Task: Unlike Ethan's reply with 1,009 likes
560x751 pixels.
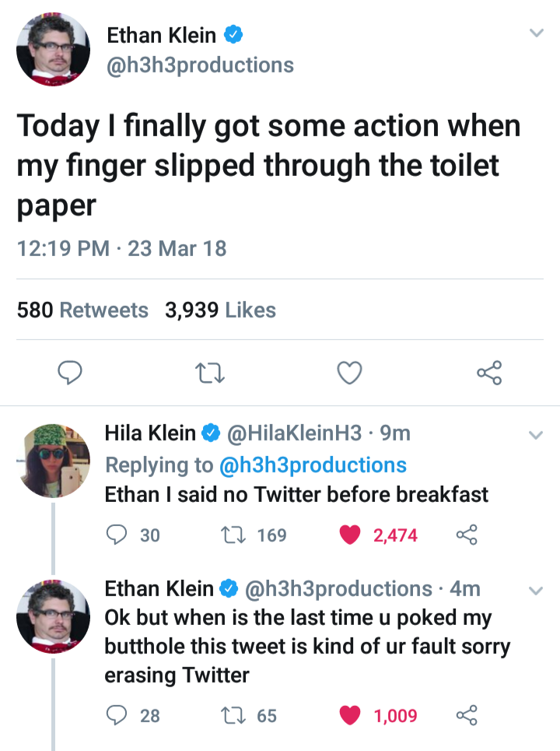Action: pos(352,715)
